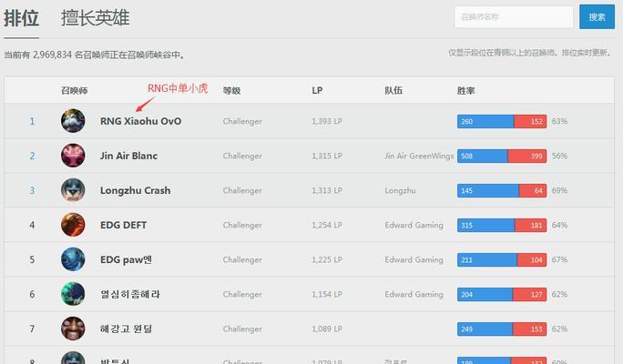The width and height of the screenshot is (623, 364).
Task: Click Jin Air Blanc's 508 wins bar
Action: pos(483,156)
